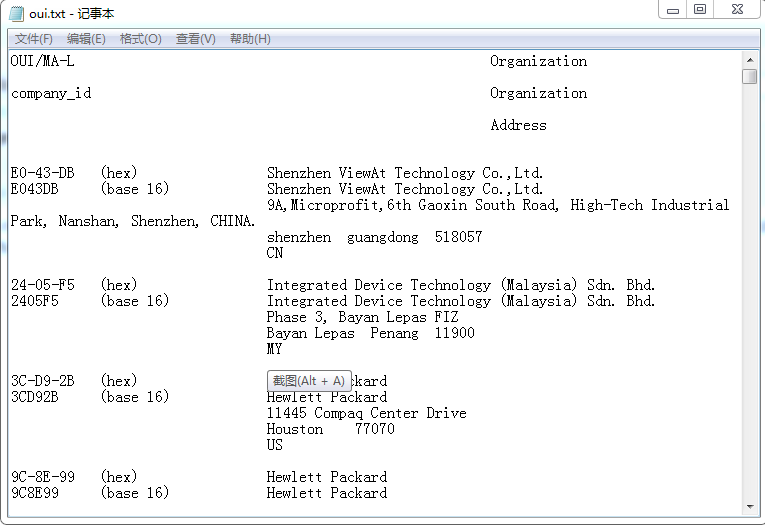This screenshot has height=529, width=765.
Task: Open the 帮助(H) menu
Action: click(250, 39)
